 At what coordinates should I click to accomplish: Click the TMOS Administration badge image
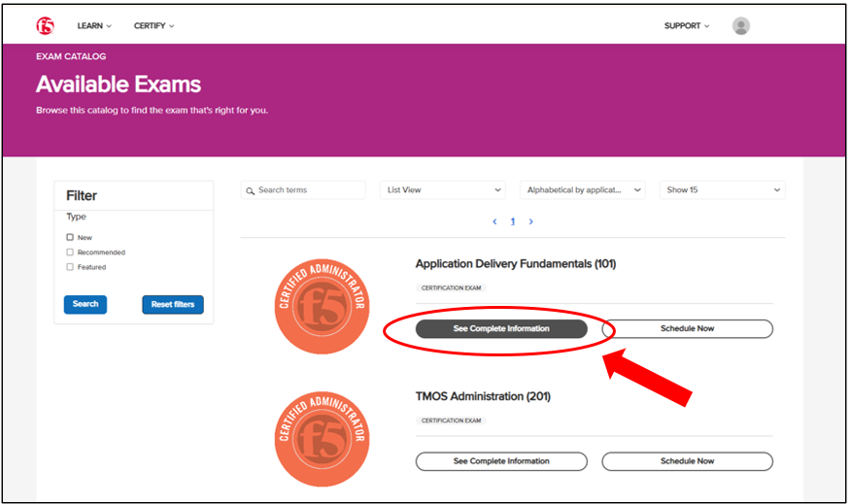tap(322, 437)
